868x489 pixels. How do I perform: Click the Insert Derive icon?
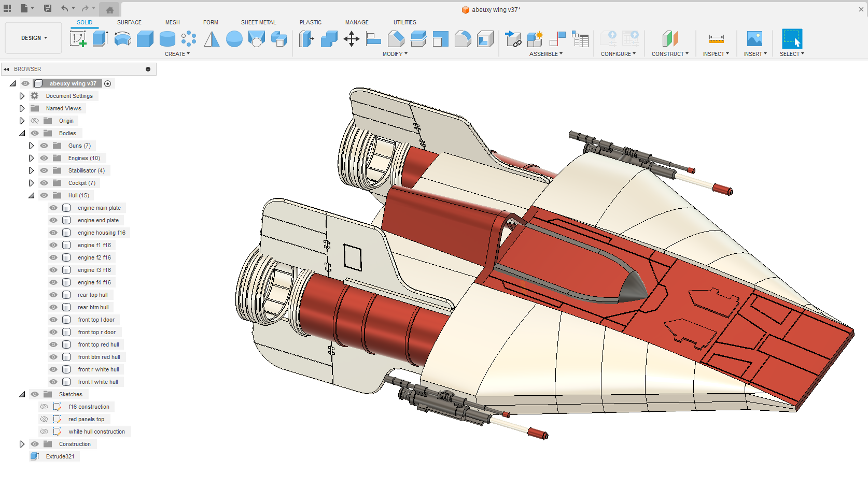coord(513,39)
